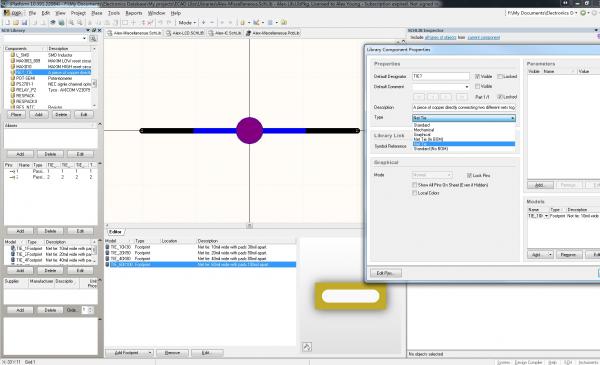
Task: Close the SCH Library panel
Action: (x=99, y=30)
